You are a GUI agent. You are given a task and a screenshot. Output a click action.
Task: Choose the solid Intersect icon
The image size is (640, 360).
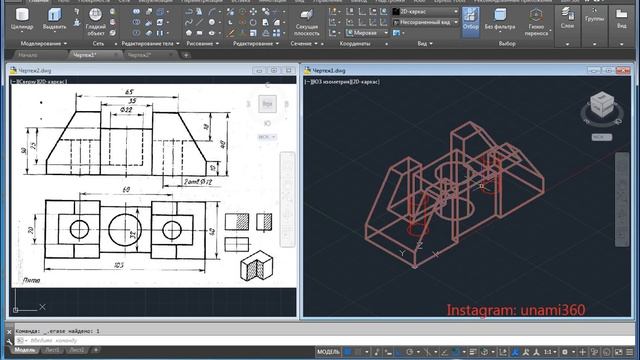tap(136, 33)
